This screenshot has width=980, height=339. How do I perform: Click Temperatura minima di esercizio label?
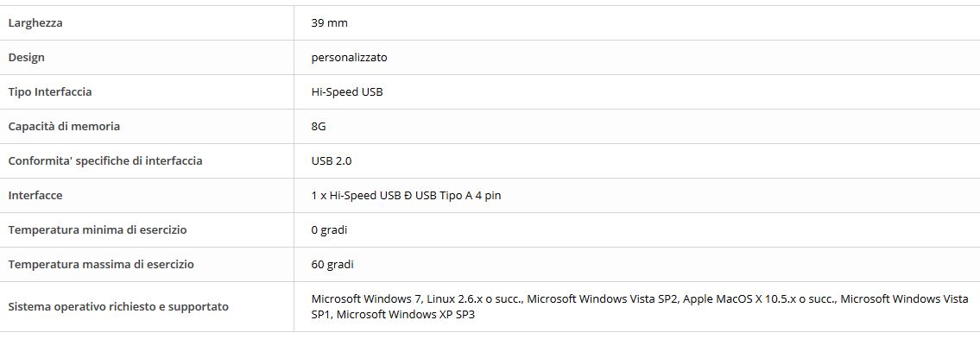[x=98, y=229]
